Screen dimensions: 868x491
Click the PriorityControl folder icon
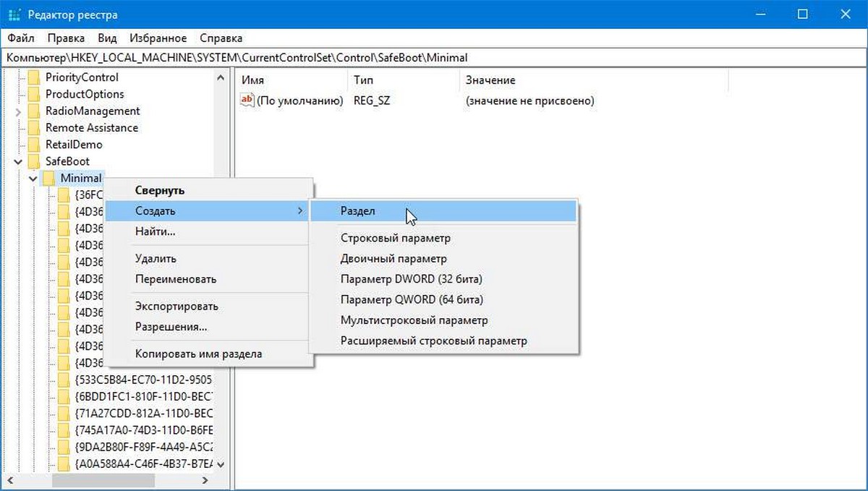[x=33, y=77]
